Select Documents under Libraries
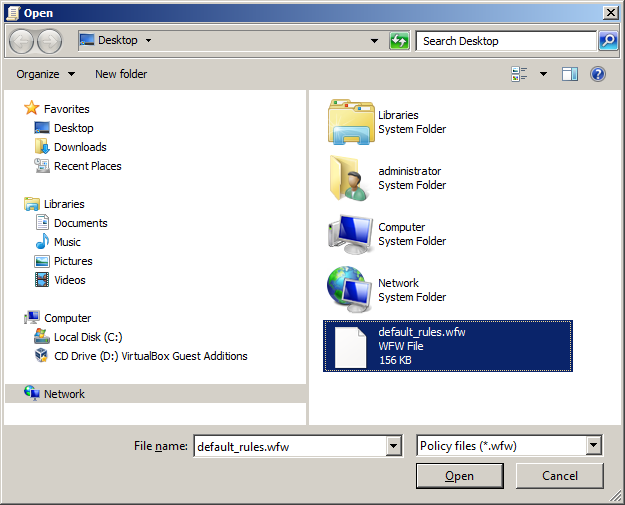The height and width of the screenshot is (505, 625). [80, 223]
